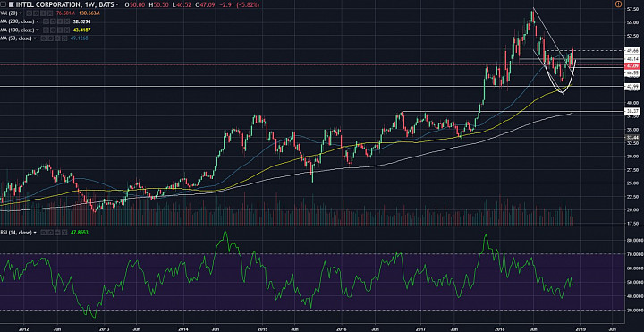The width and height of the screenshot is (644, 332).
Task: Remove MA (200, close) with its X icon
Action: click(x=66, y=21)
